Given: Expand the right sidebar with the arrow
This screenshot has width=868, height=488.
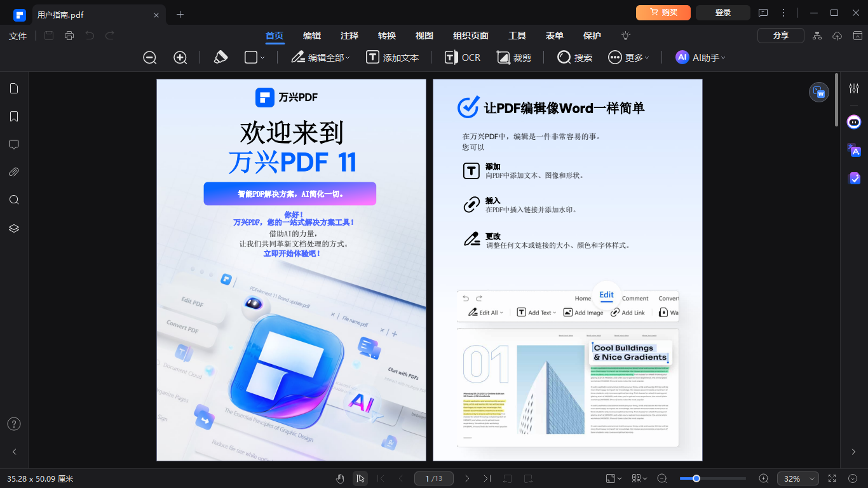Looking at the screenshot, I should (x=854, y=452).
